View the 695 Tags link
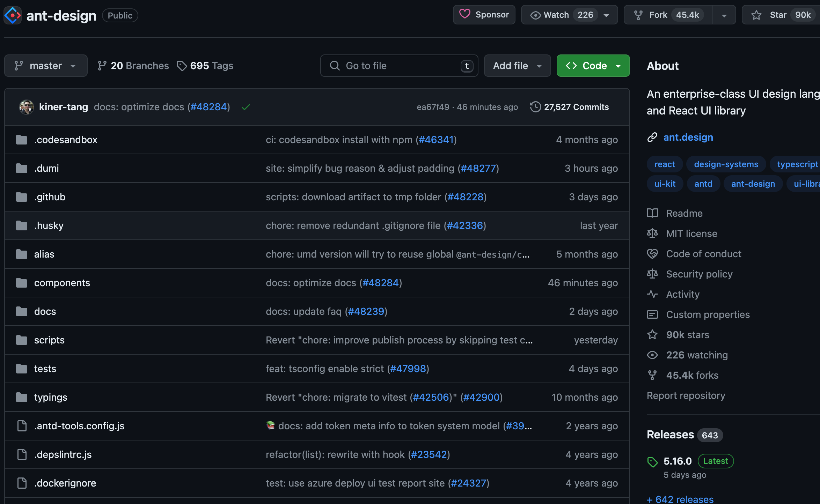This screenshot has height=504, width=820. (x=205, y=66)
